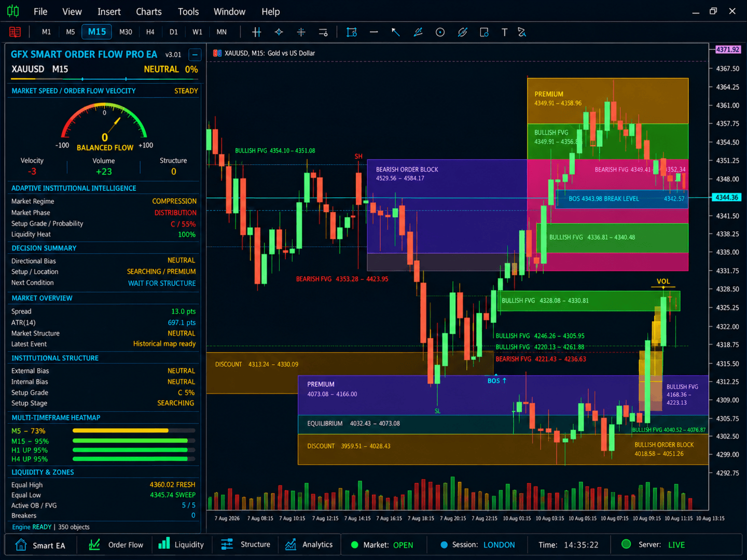Click the 4344.36 current price label

727,198
